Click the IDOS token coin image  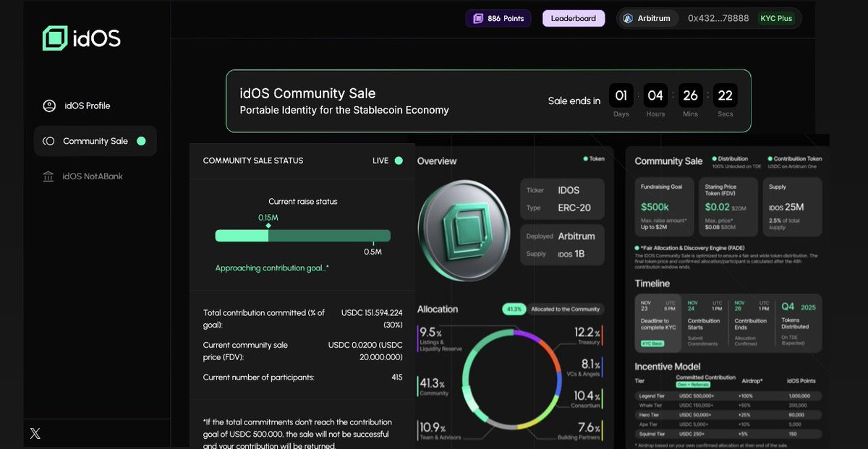click(x=463, y=229)
